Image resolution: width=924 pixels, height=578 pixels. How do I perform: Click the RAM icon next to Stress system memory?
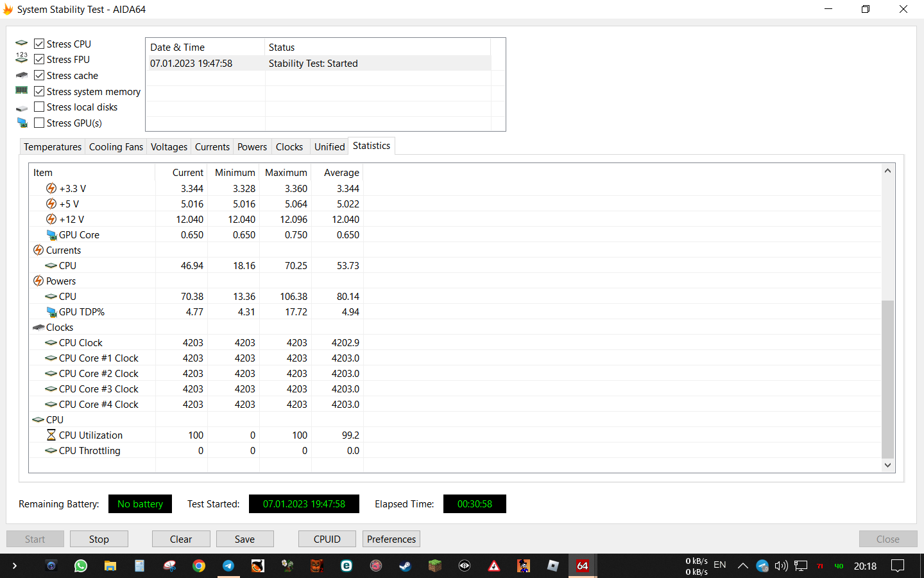point(22,91)
